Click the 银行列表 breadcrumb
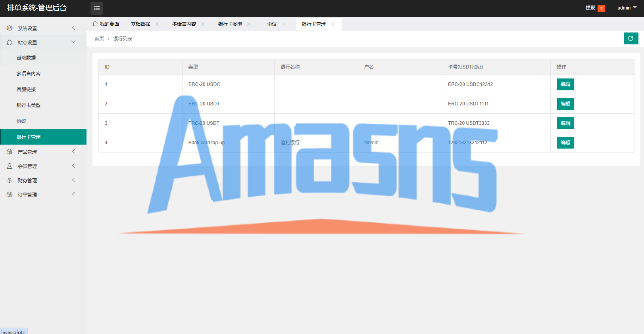The image size is (644, 334). coord(123,39)
